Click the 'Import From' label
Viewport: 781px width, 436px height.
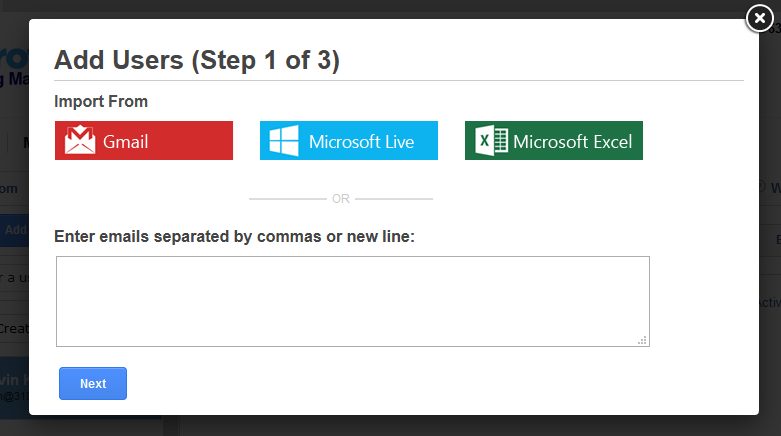101,101
